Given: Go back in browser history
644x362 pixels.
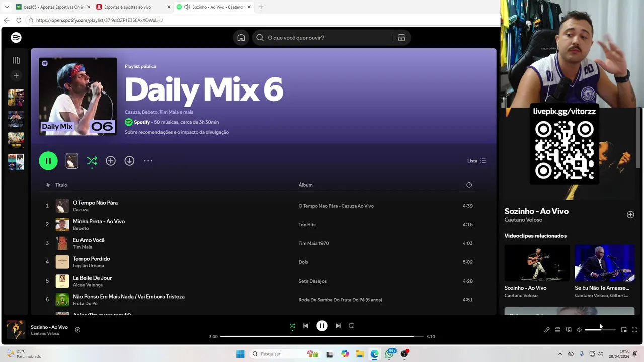Looking at the screenshot, I should coord(7,20).
